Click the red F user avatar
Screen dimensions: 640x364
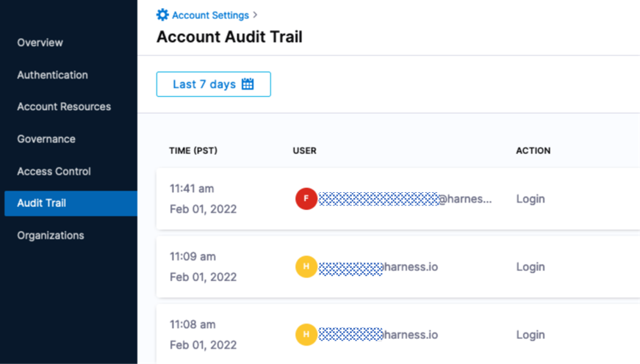click(306, 199)
